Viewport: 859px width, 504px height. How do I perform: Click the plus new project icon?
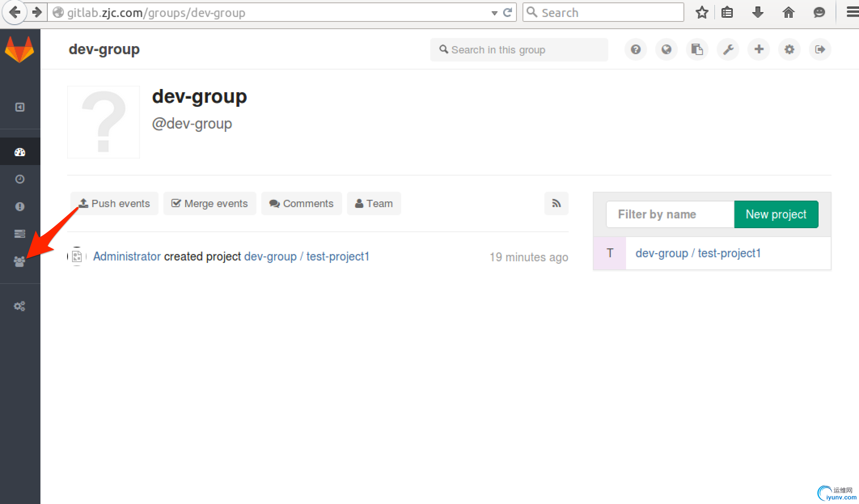click(x=759, y=49)
